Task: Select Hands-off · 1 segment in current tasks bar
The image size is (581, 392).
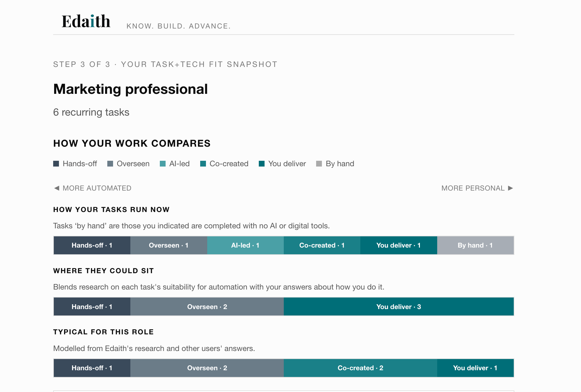Action: pos(92,245)
